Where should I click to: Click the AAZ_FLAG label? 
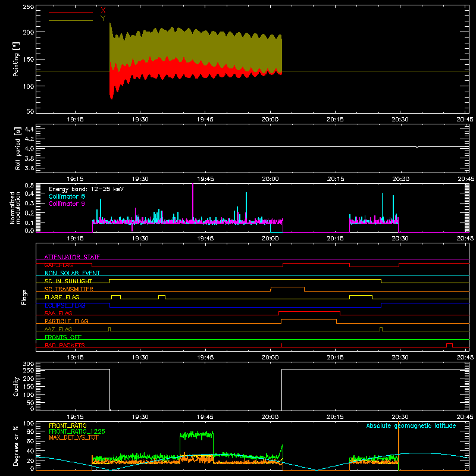click(58, 329)
